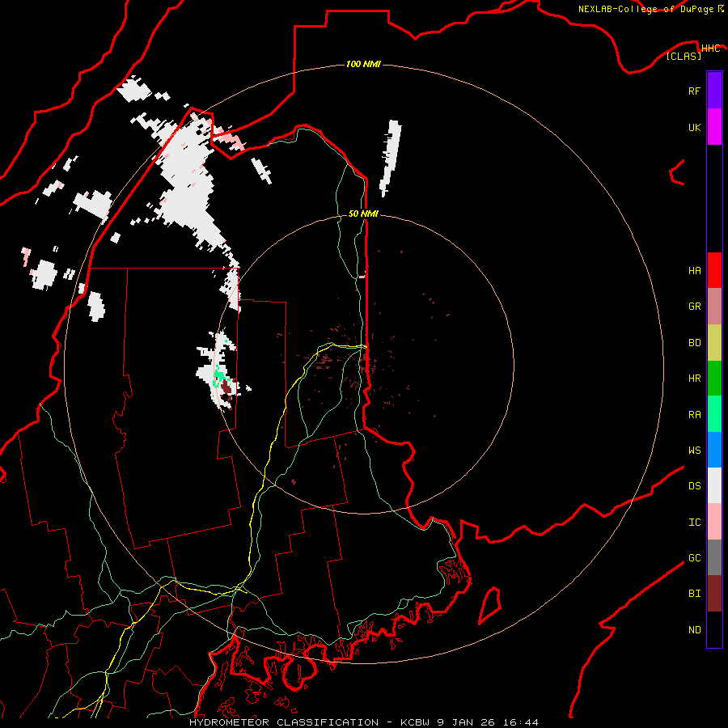
Task: Click the DS white legend swatch
Action: tap(714, 485)
